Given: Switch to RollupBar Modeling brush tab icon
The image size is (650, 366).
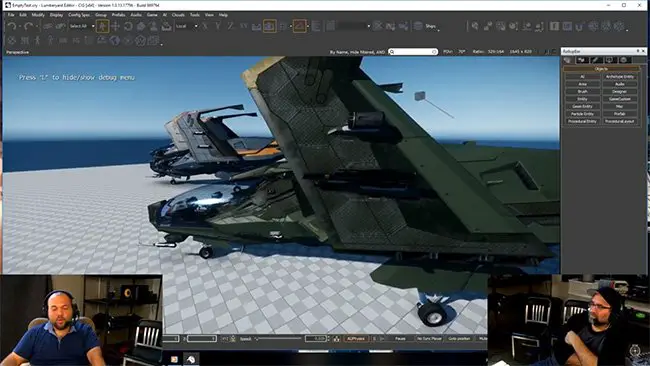Looking at the screenshot, I should 595,61.
